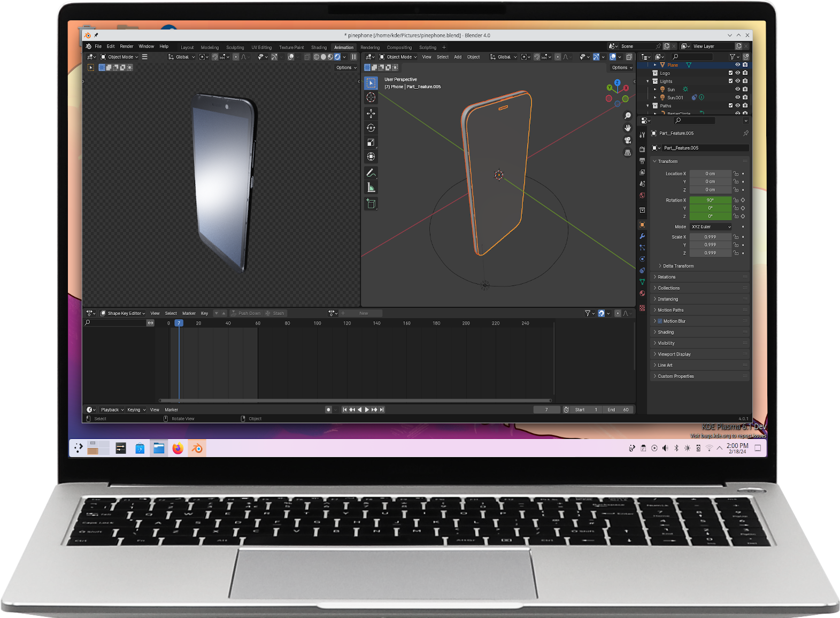Pick the Measure ruler tool

(371, 188)
